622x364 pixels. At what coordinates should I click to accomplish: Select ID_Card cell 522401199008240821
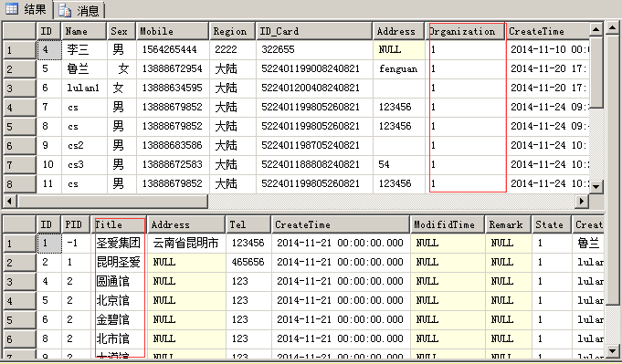pos(315,69)
